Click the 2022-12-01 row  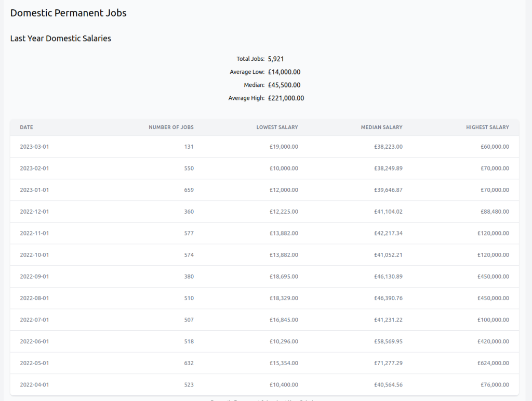(x=34, y=211)
